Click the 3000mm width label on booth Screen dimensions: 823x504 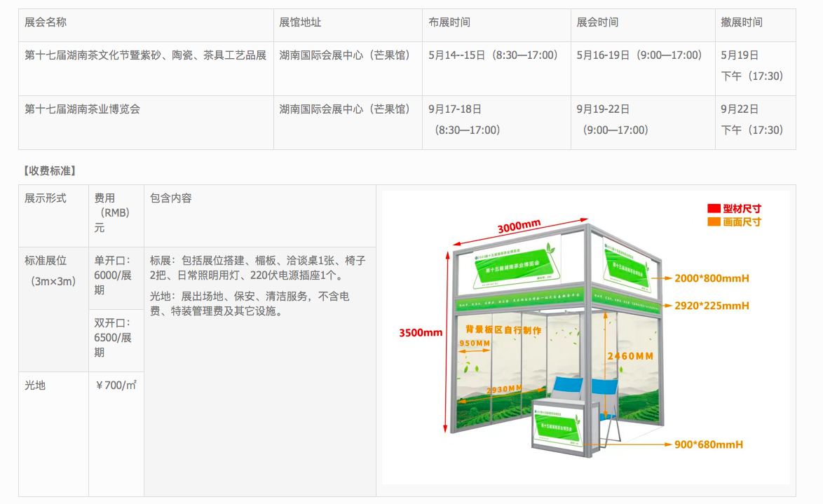click(x=519, y=226)
